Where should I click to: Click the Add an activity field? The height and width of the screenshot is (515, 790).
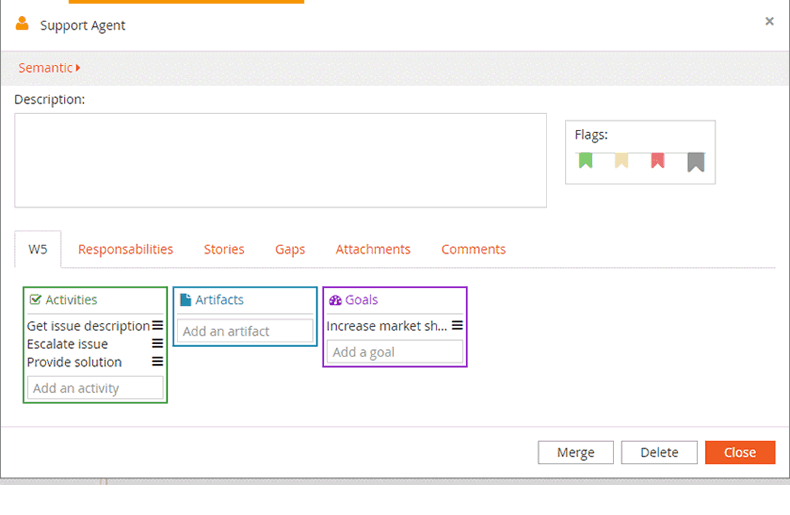pos(95,388)
